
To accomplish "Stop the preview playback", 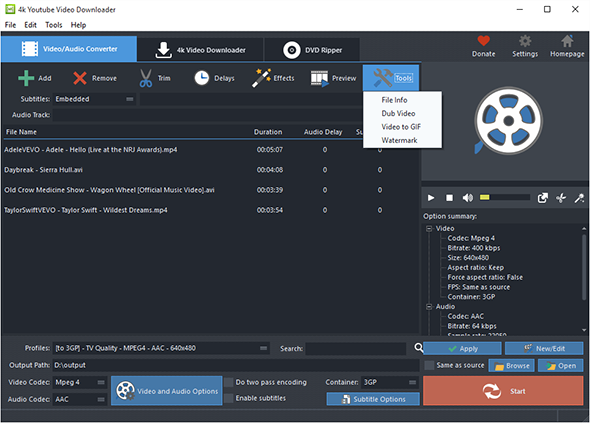I will pos(449,198).
